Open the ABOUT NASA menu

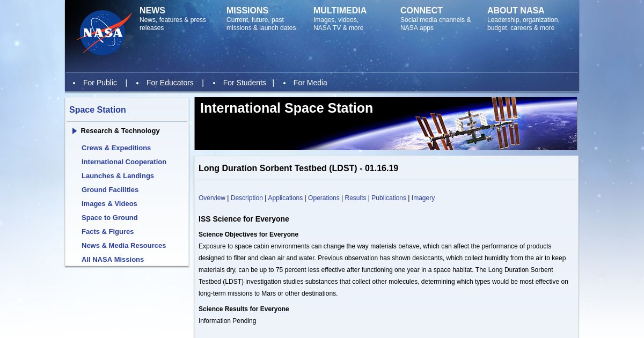(x=516, y=11)
